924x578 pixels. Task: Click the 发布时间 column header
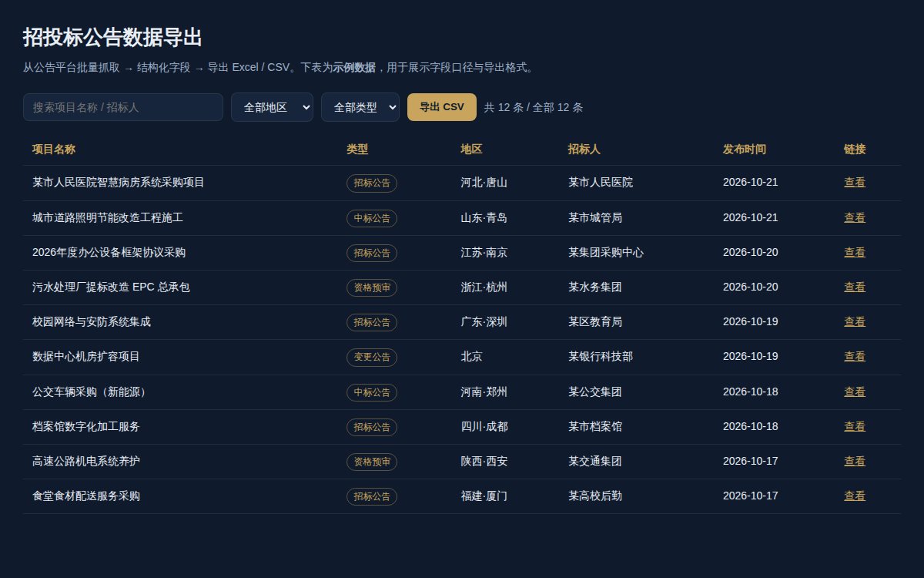(745, 150)
